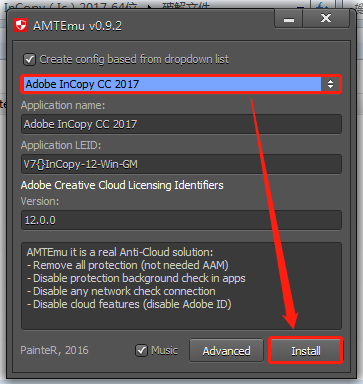
Task: Click the Anti-Cloud solution description box
Action: point(181,286)
